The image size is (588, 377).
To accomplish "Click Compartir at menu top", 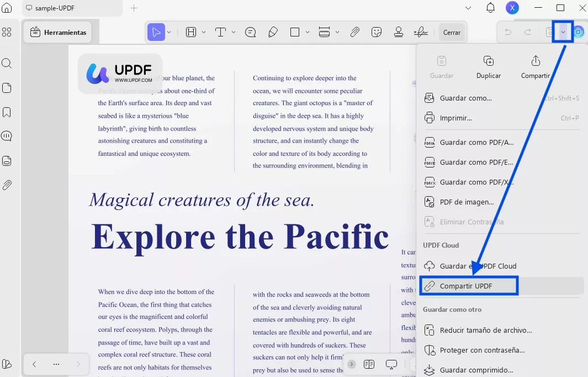I will click(x=535, y=67).
